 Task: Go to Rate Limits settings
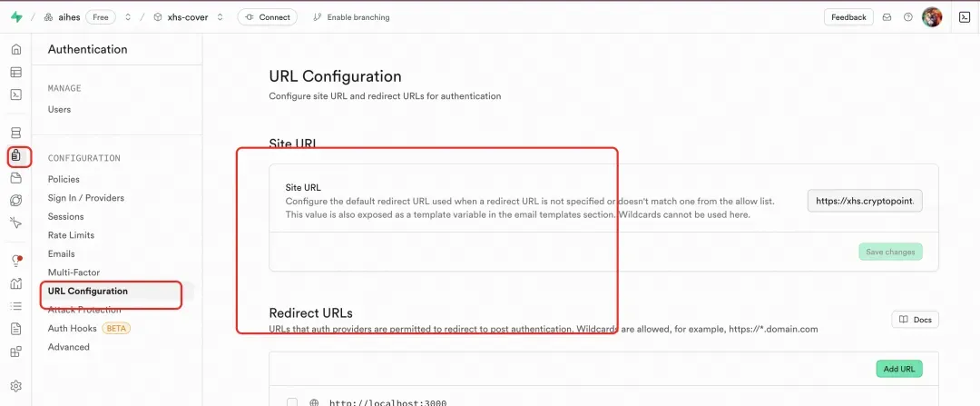(72, 235)
